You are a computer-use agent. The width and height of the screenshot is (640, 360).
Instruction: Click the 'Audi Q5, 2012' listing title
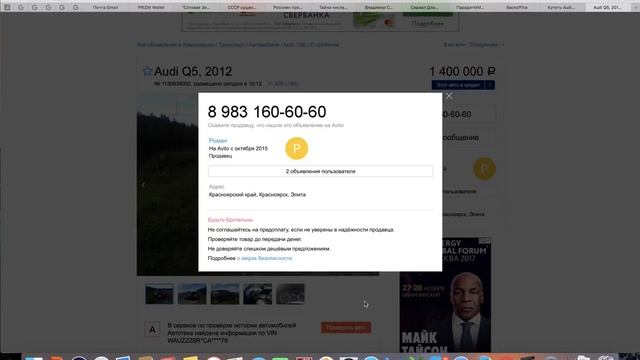click(193, 71)
